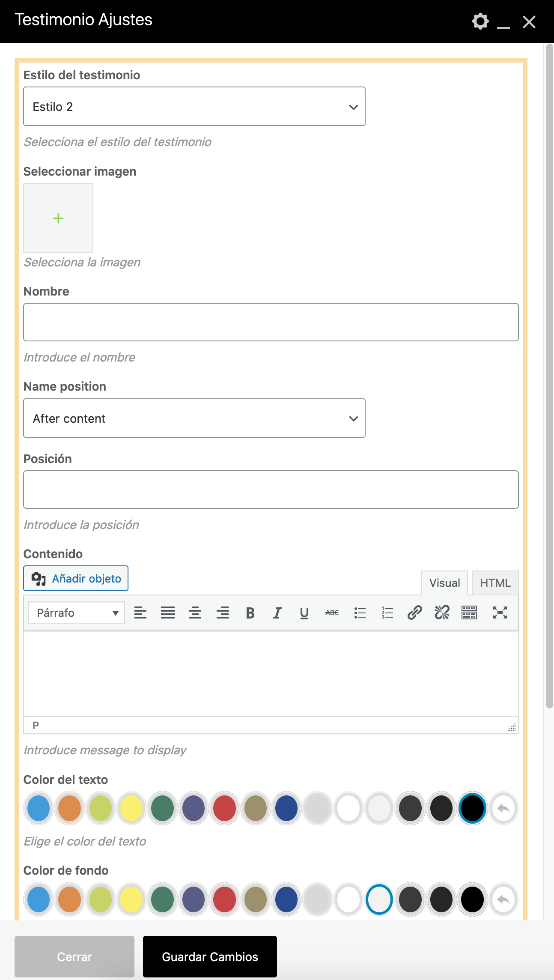Switch to the HTML editor tab
The image size is (554, 980).
point(495,583)
